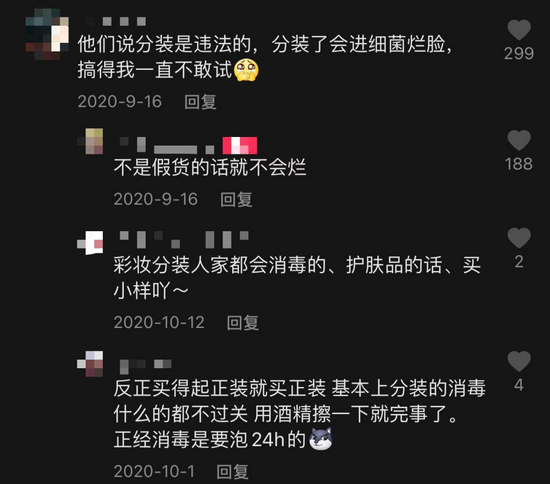Screen dimensions: 550x484
Task: Tap the heart showing 4 likes
Action: pyautogui.click(x=519, y=361)
